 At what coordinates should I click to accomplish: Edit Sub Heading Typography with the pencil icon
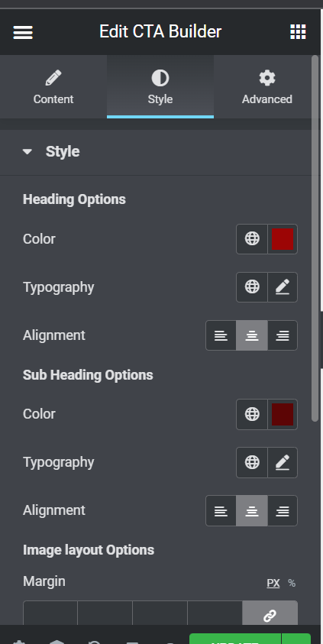click(x=283, y=462)
